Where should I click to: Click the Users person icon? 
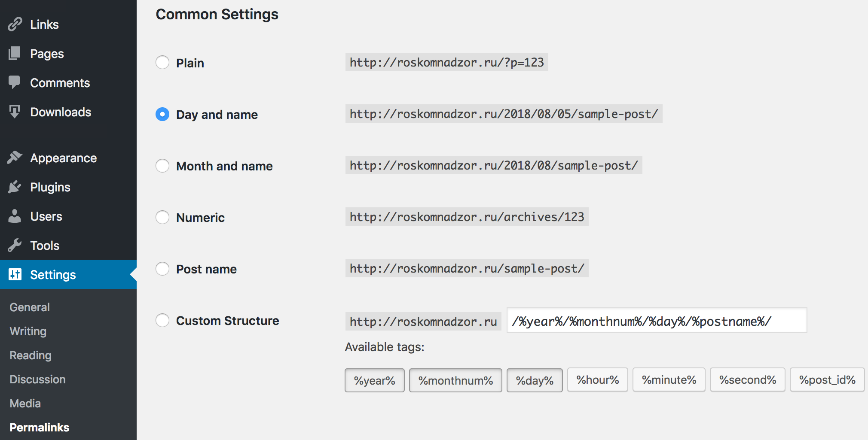click(15, 216)
